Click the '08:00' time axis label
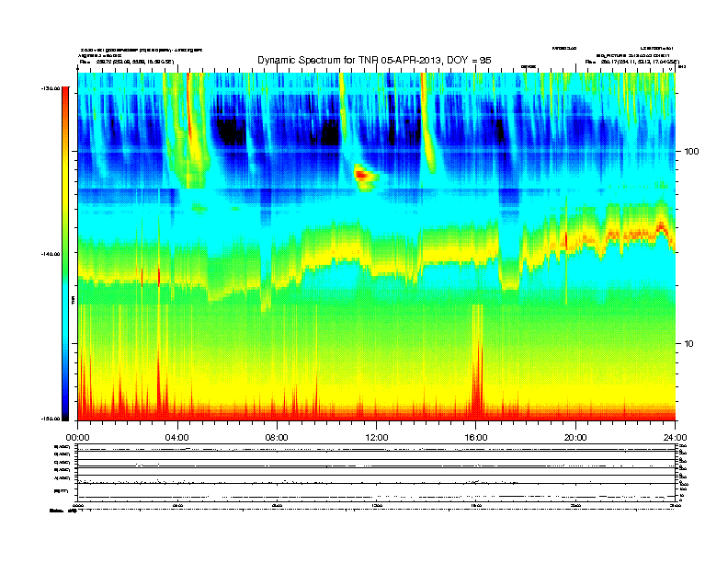Screen dimensions: 728x563 coord(278,438)
